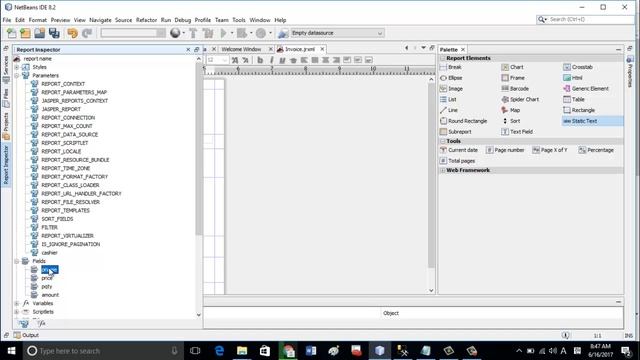Click the Italic formatting icon in editor toolbar
Screen dimensions: 640x360
coord(271,60)
